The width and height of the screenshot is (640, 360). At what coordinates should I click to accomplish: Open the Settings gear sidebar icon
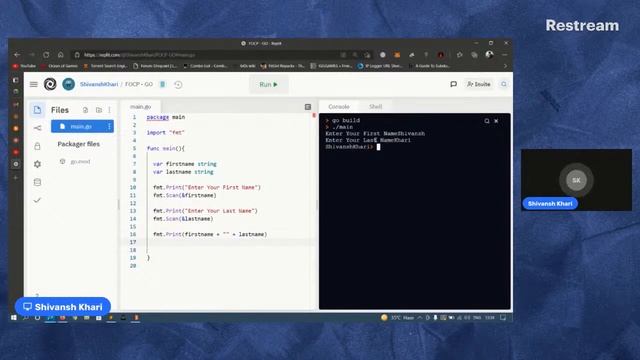[x=37, y=164]
